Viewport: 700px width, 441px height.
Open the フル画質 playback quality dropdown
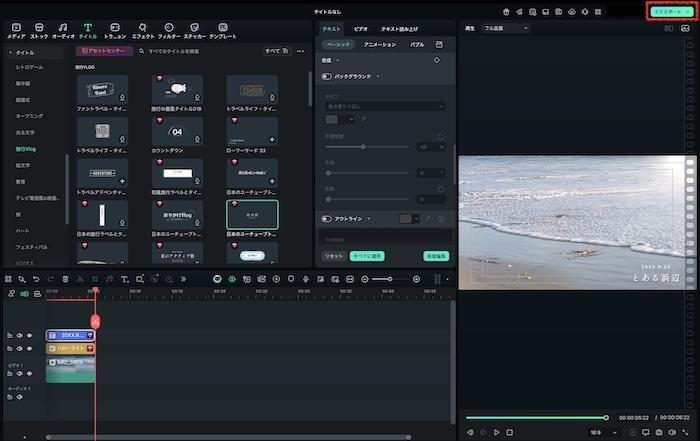506,28
